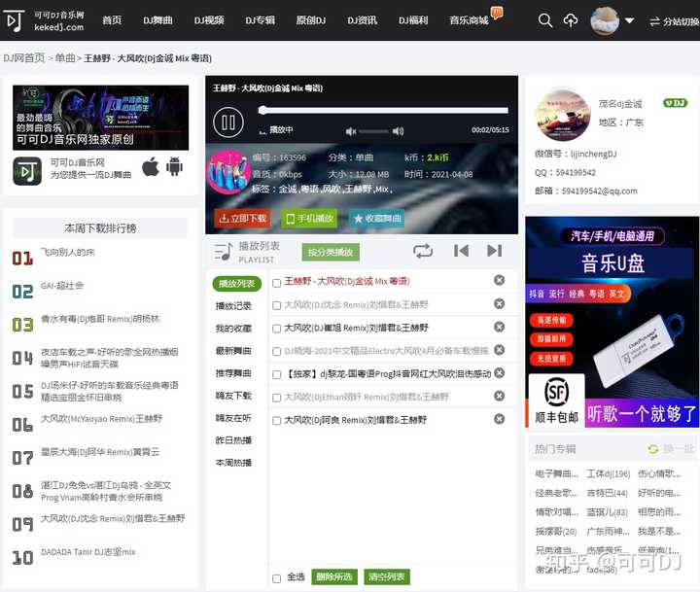Check box for 【独家】dj黎龙 row
This screenshot has width=700, height=592.
click(x=276, y=374)
